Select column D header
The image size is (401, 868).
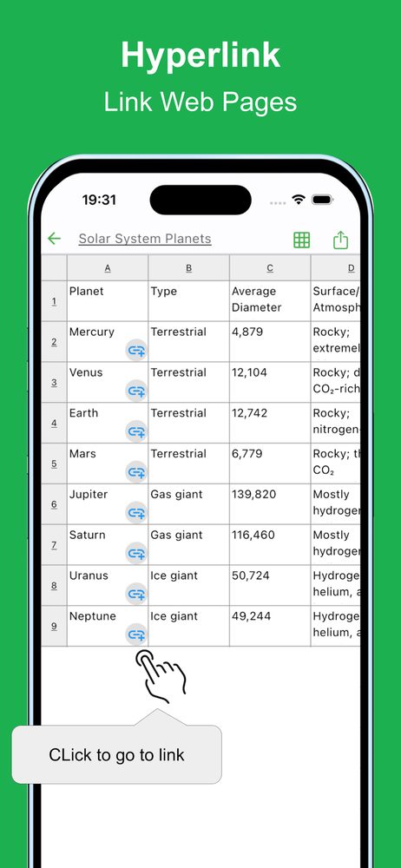pos(336,268)
